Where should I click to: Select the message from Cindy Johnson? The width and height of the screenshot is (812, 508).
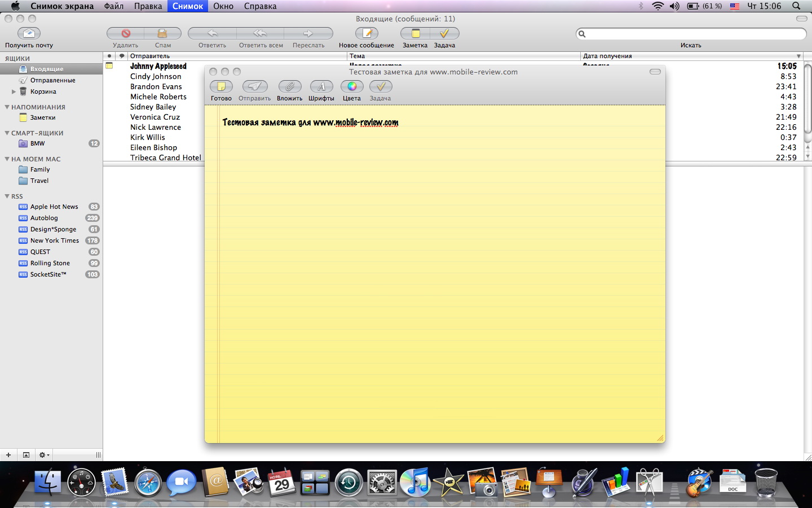(x=156, y=76)
